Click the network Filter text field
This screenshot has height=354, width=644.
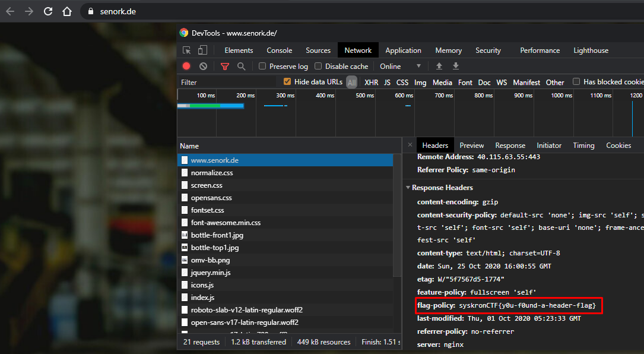coord(228,82)
